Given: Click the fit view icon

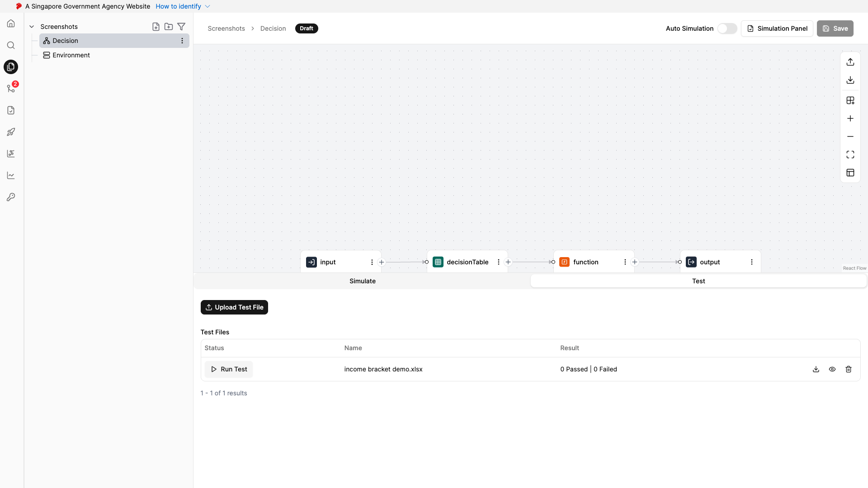Looking at the screenshot, I should tap(850, 155).
